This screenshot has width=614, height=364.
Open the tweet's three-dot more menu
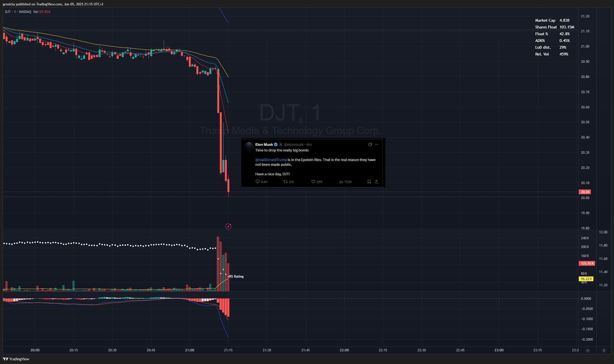[x=376, y=144]
